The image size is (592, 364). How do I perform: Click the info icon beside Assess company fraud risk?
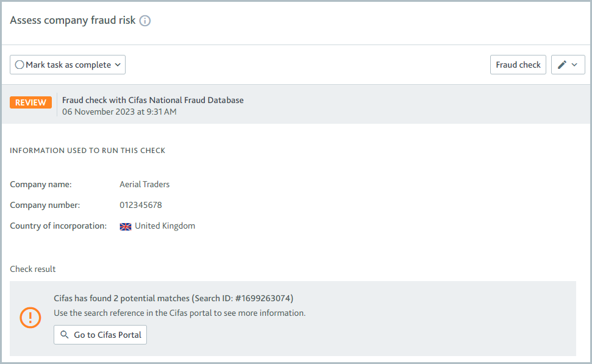145,20
